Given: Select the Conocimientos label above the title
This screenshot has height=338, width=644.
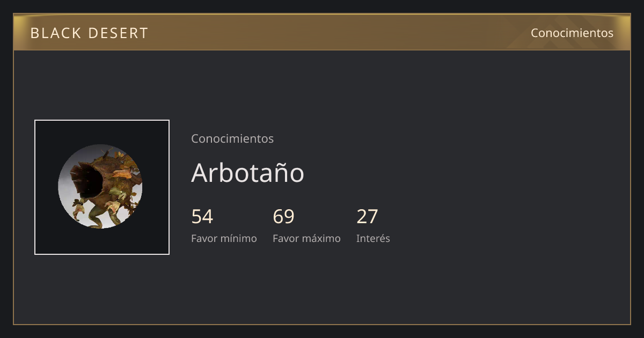Looking at the screenshot, I should pos(232,138).
